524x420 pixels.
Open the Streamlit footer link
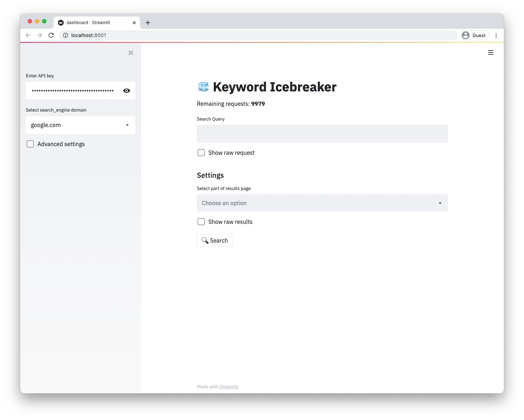(229, 387)
